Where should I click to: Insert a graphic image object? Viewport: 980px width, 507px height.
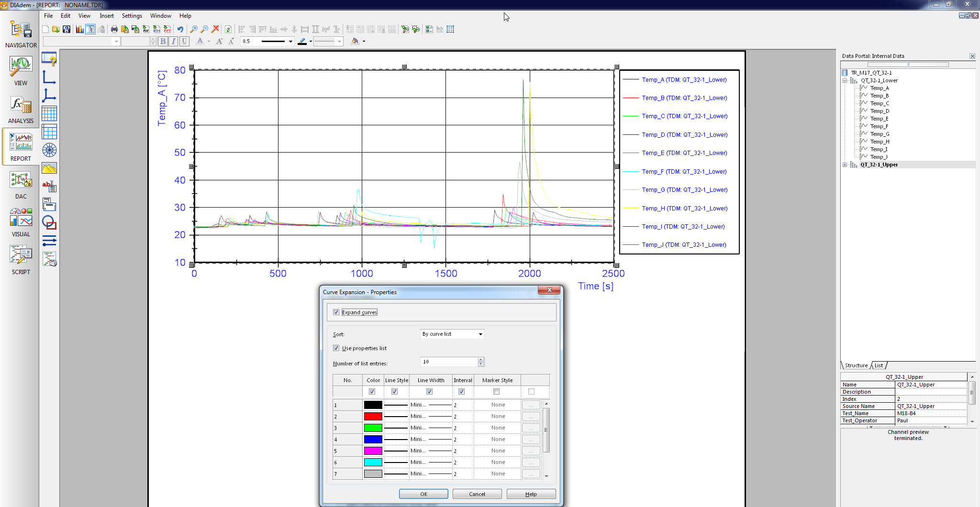click(x=49, y=168)
